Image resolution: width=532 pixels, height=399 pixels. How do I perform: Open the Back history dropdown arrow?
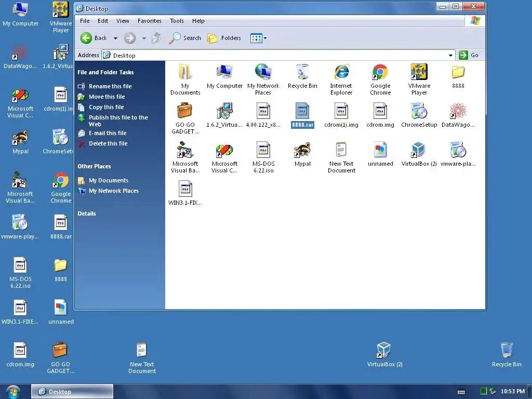coord(116,38)
